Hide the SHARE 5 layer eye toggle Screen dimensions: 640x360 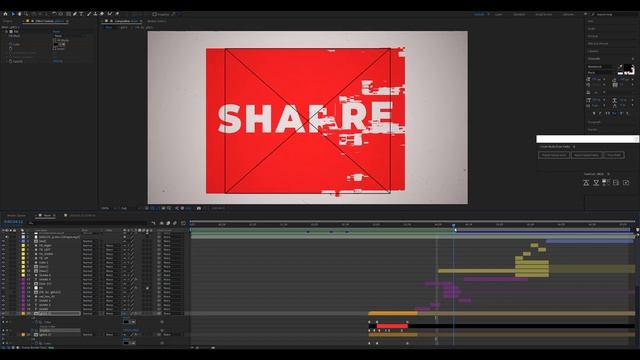3,275
